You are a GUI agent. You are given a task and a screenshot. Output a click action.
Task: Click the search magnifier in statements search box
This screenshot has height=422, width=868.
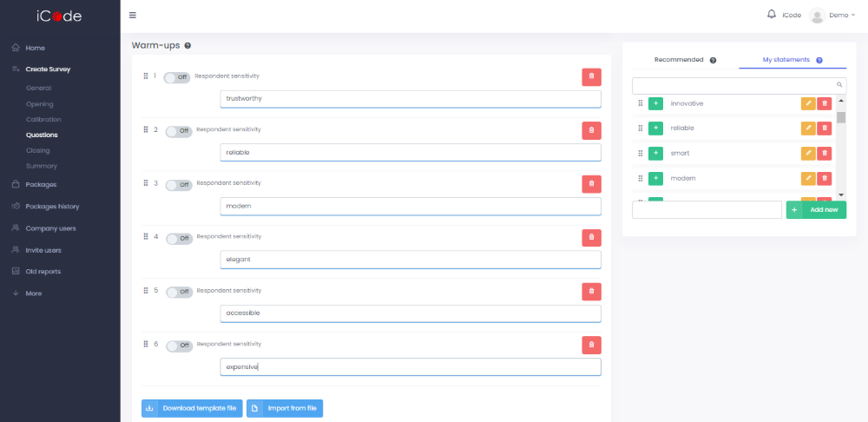tap(839, 85)
